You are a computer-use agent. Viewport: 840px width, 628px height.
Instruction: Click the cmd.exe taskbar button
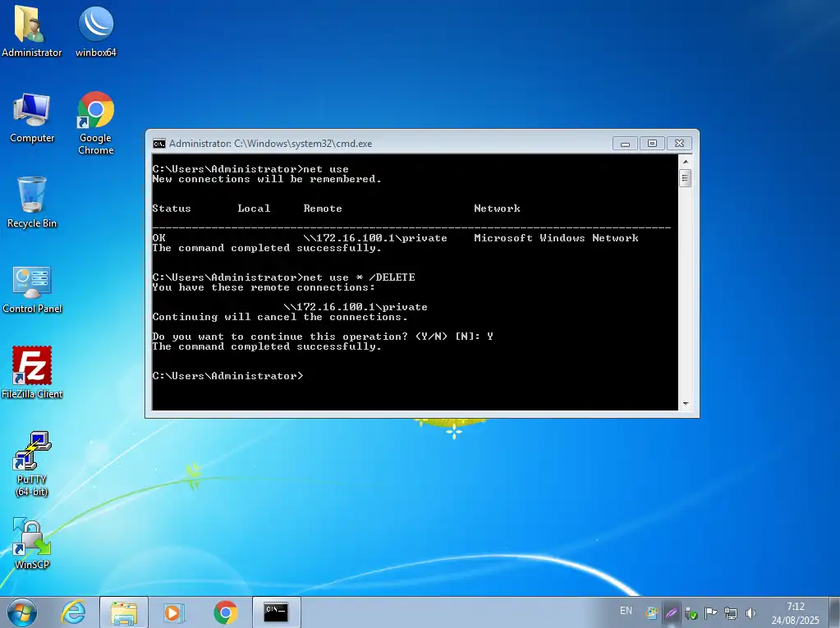tap(276, 612)
